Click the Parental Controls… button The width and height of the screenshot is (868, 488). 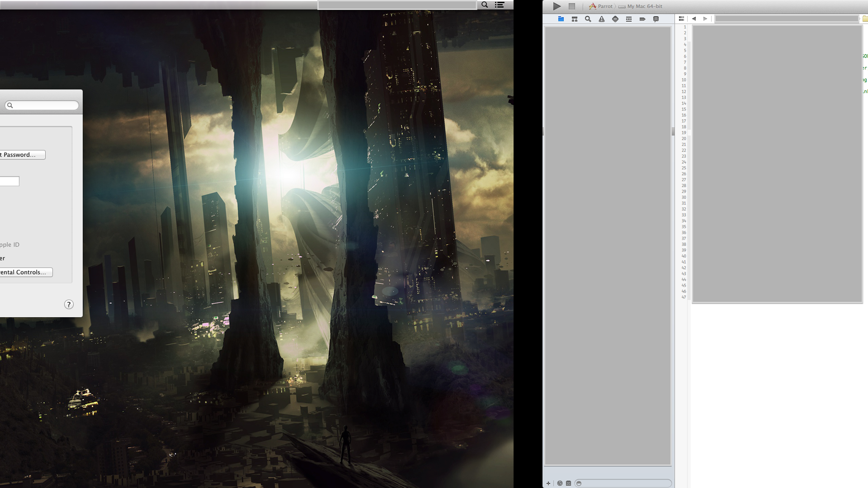25,272
